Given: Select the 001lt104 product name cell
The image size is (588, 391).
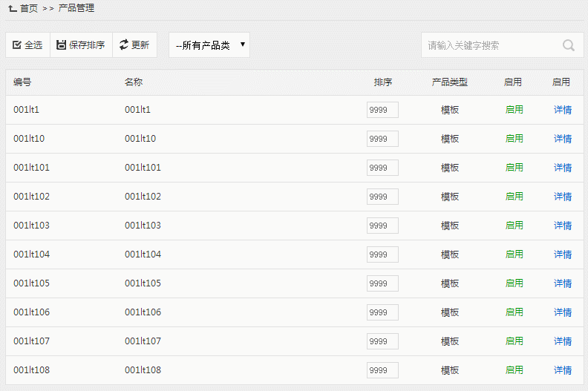Looking at the screenshot, I should (143, 254).
